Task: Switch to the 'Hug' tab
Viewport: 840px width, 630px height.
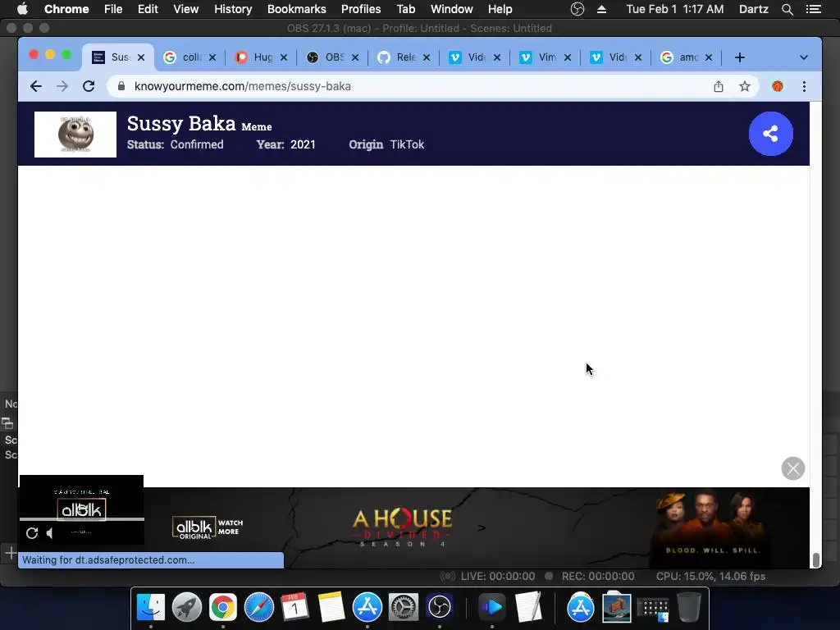Action: [x=261, y=57]
